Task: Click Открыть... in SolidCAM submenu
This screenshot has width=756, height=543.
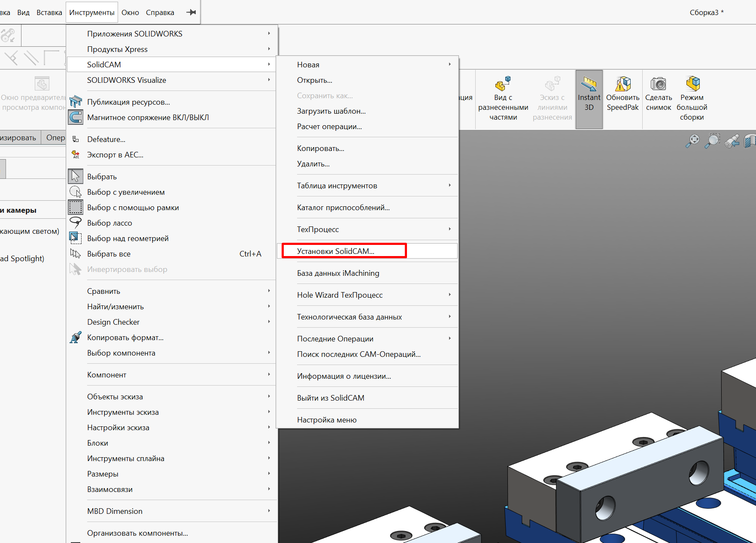Action: click(367, 80)
